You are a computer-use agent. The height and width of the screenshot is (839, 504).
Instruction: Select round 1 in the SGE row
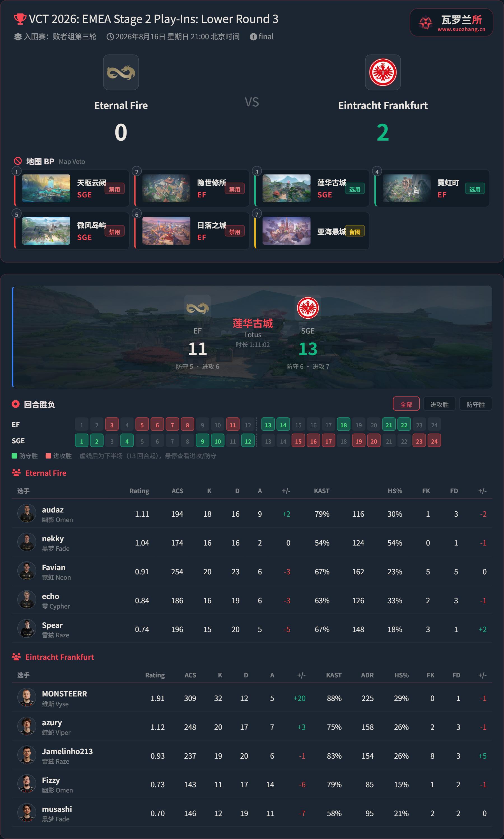[x=81, y=441]
